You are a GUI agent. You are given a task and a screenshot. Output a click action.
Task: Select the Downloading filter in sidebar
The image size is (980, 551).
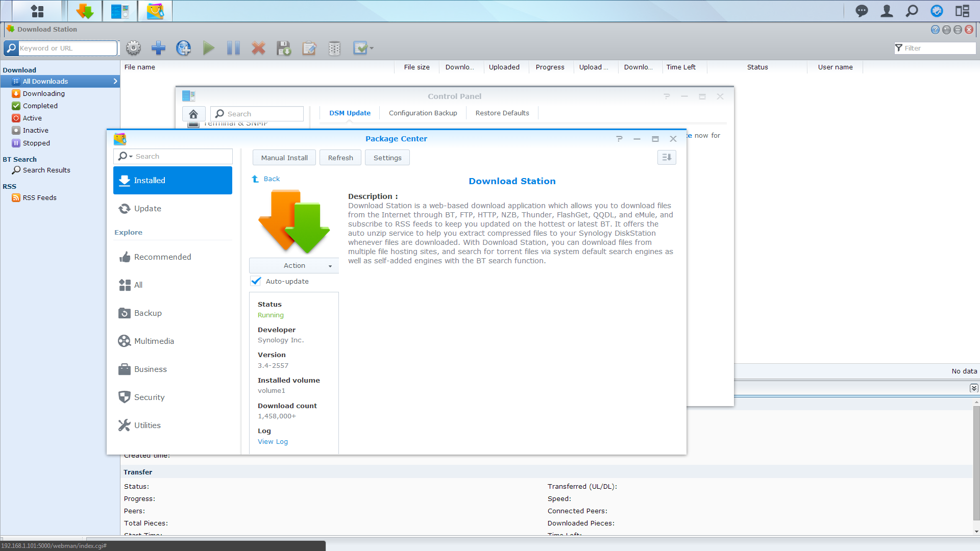tap(60, 93)
